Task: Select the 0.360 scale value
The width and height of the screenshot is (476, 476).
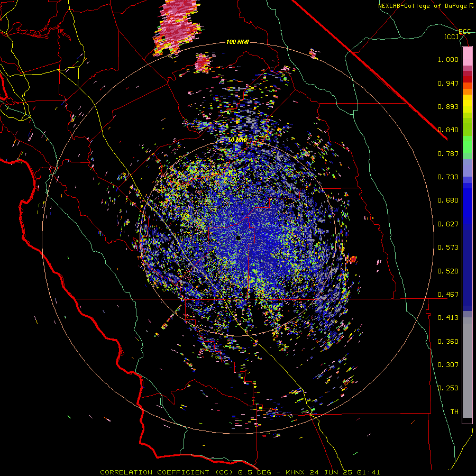Action: coord(448,342)
